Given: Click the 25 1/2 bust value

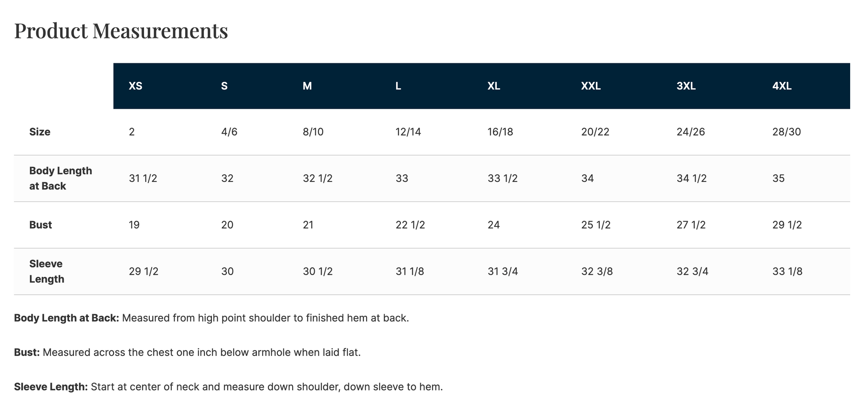Looking at the screenshot, I should coord(595,225).
